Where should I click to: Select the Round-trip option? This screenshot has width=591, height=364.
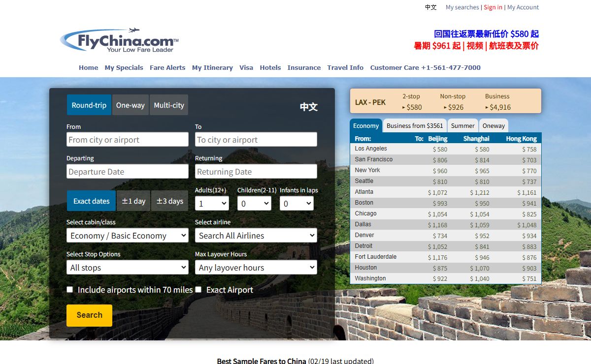[x=89, y=105]
